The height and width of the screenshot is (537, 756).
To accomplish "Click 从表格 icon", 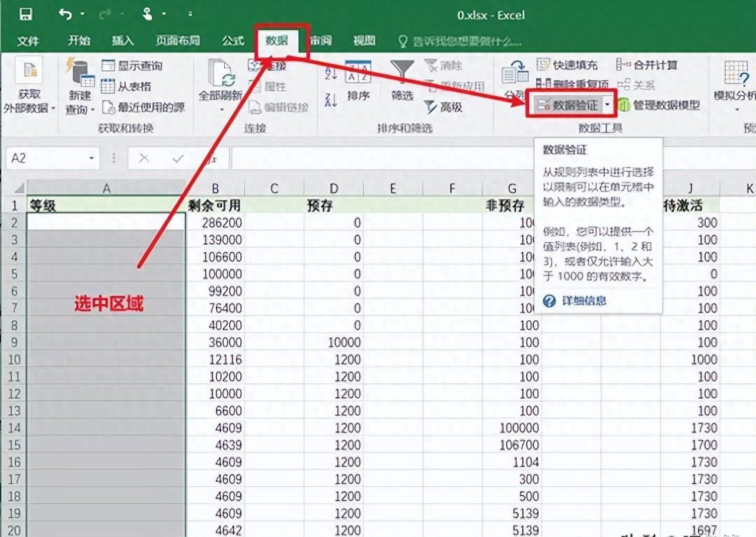I will tap(107, 86).
